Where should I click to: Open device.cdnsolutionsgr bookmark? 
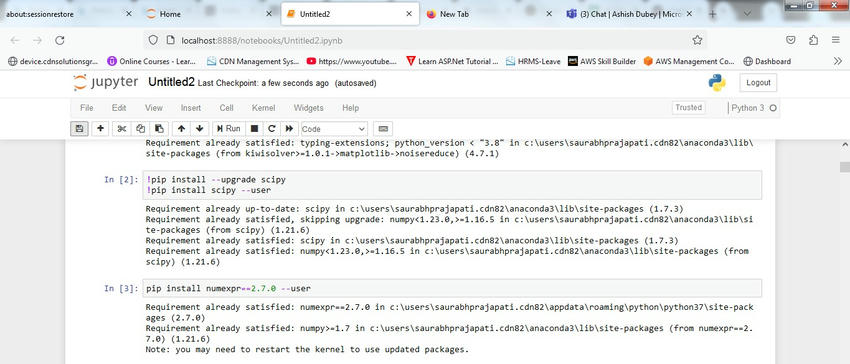(54, 61)
